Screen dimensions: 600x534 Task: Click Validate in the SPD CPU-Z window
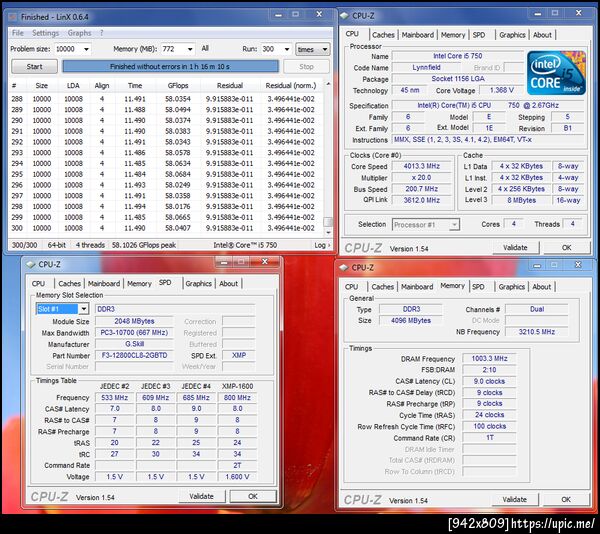pyautogui.click(x=201, y=496)
